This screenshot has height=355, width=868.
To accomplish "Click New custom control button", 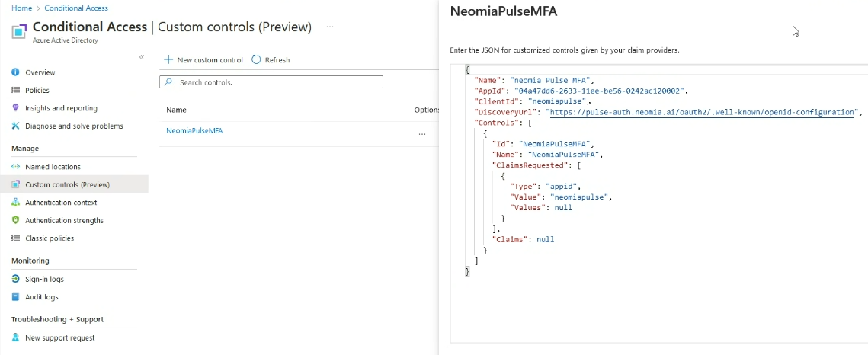I will [x=203, y=59].
